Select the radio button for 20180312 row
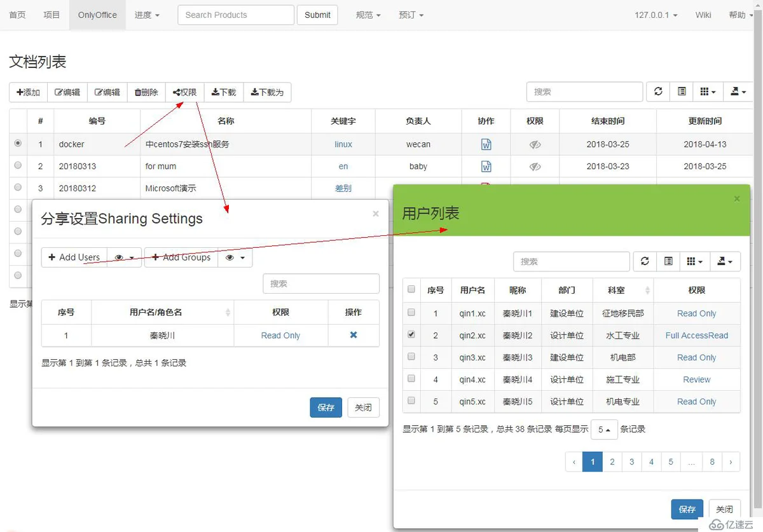This screenshot has height=532, width=763. (x=18, y=188)
